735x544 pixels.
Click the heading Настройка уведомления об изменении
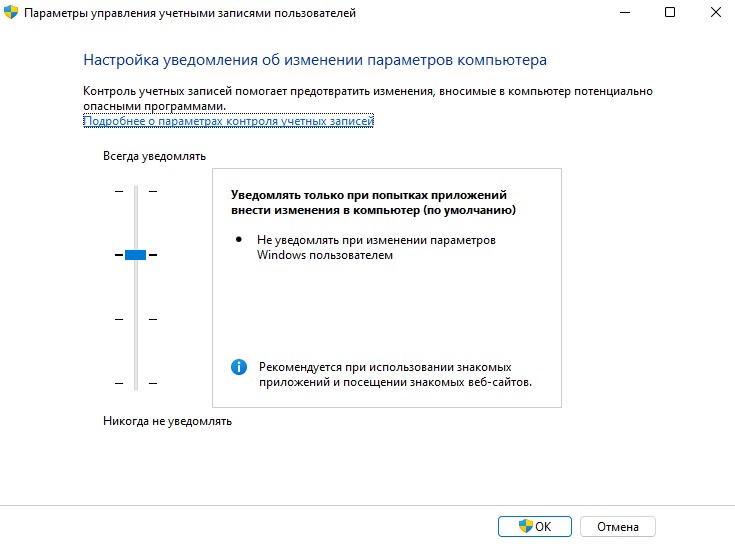pyautogui.click(x=315, y=60)
